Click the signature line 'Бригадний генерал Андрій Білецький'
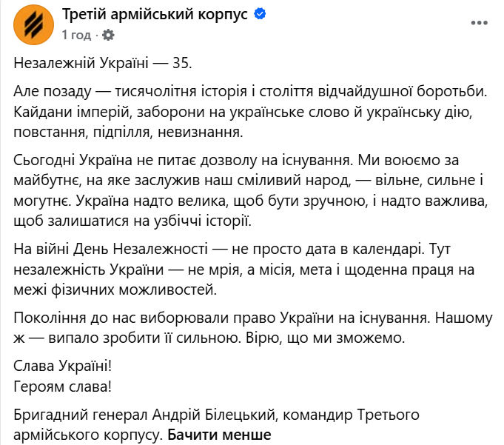 point(144,415)
